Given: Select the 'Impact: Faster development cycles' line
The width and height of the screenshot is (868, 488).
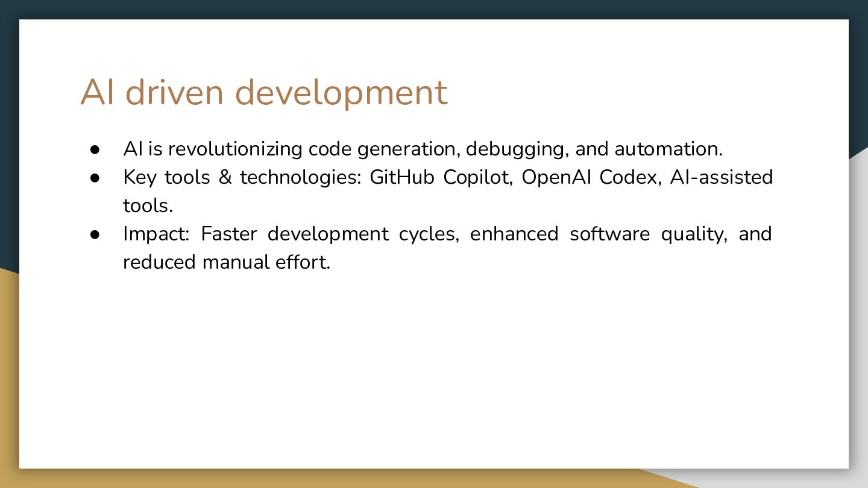Looking at the screenshot, I should (448, 234).
